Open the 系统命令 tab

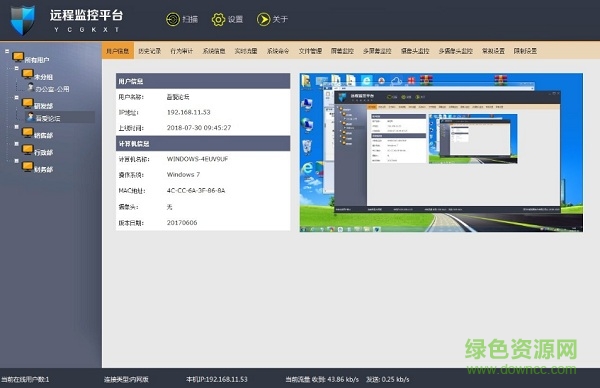278,51
